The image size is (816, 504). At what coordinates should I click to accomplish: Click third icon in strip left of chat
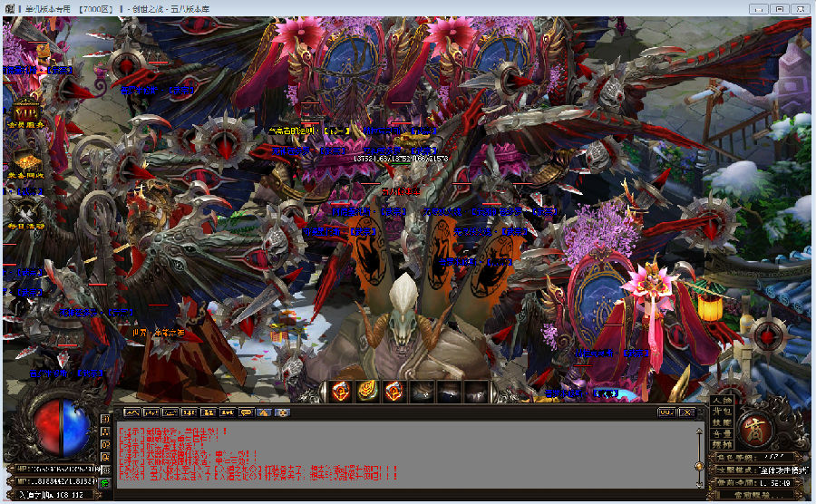(105, 445)
